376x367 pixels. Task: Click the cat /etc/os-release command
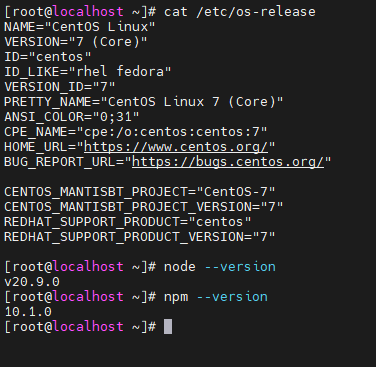click(240, 12)
